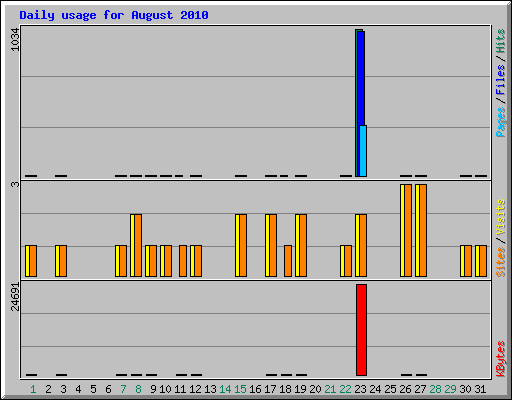Image resolution: width=512 pixels, height=400 pixels.
Task: Click day label 12 on the x-axis
Action: (195, 389)
